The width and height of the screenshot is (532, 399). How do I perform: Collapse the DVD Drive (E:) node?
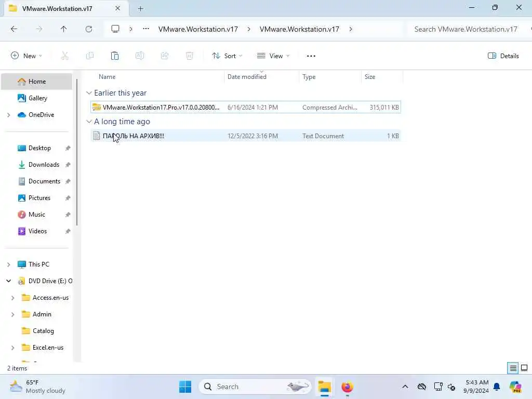click(x=8, y=281)
